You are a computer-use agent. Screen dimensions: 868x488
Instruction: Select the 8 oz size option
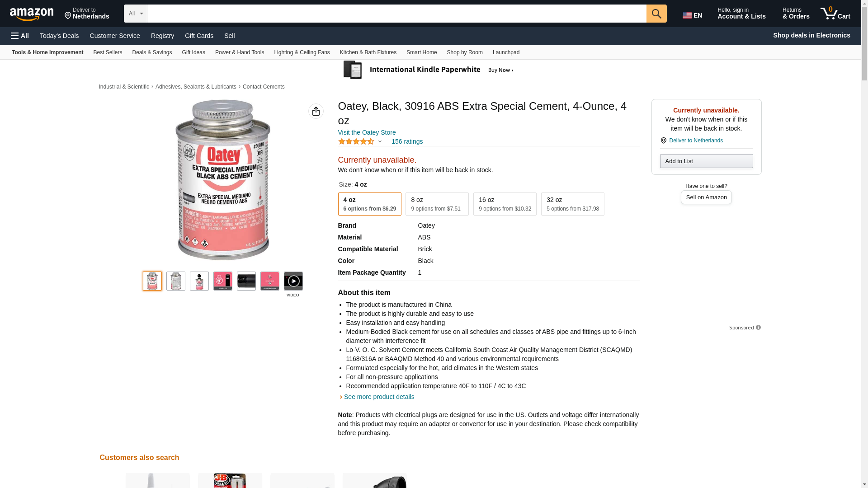[x=437, y=204]
